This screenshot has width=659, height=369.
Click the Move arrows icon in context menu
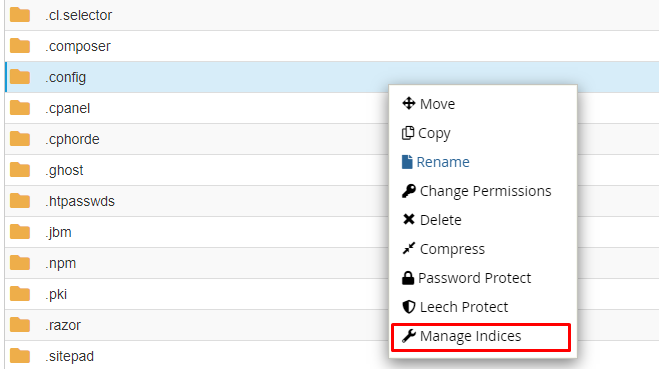coord(409,103)
